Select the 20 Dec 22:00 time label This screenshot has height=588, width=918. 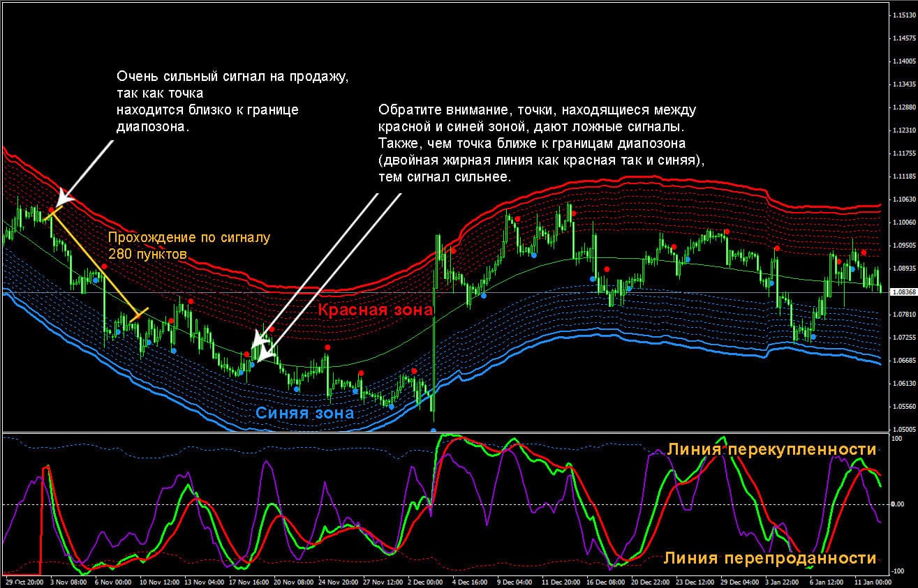(x=650, y=581)
